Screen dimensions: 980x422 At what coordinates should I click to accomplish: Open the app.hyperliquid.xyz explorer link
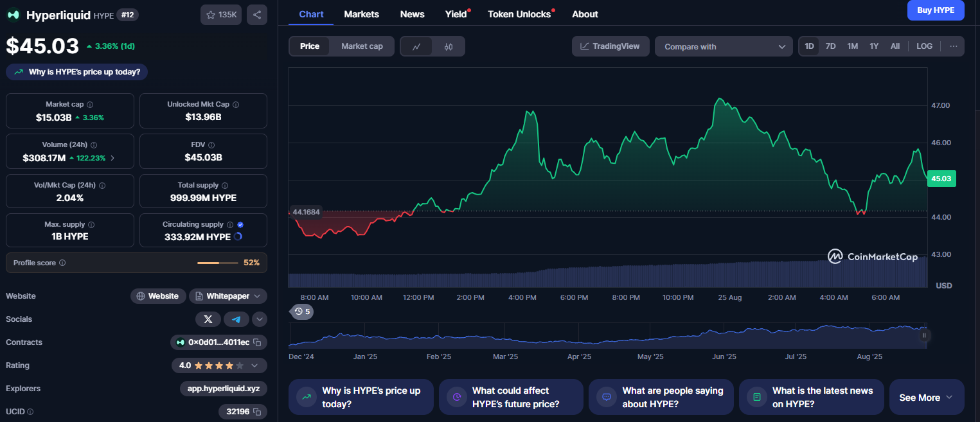click(224, 389)
